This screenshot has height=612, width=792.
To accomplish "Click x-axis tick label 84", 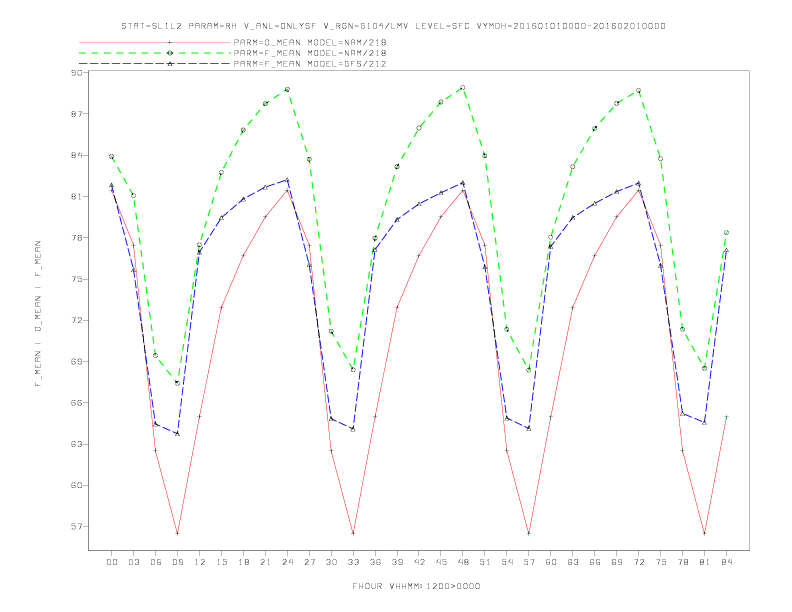I will [x=727, y=562].
